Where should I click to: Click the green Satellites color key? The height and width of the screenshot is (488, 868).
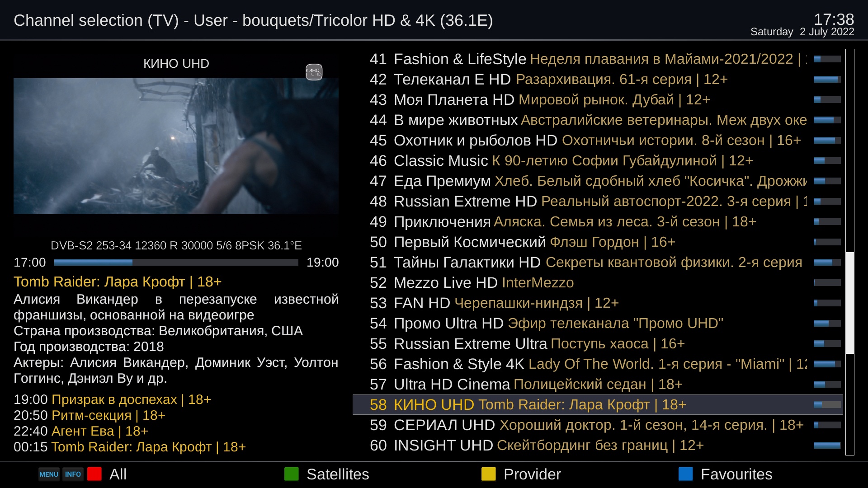292,474
